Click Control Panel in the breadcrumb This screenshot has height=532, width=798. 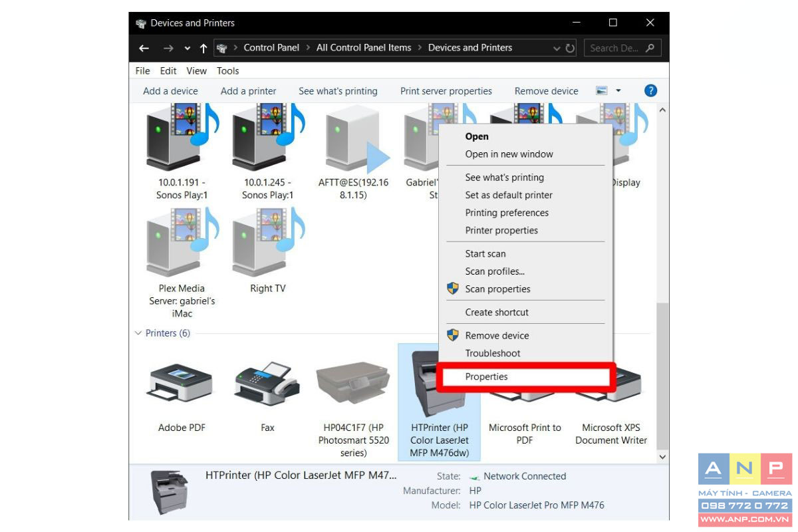(271, 48)
